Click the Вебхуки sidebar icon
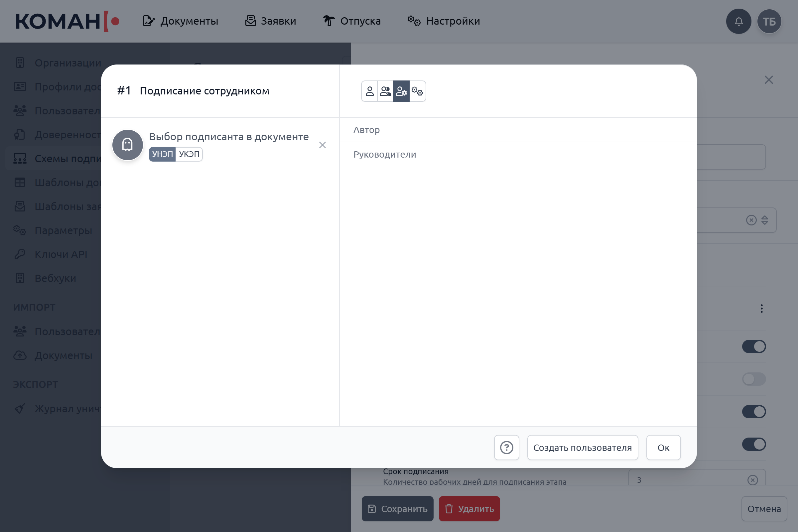The width and height of the screenshot is (798, 532). coord(20,278)
